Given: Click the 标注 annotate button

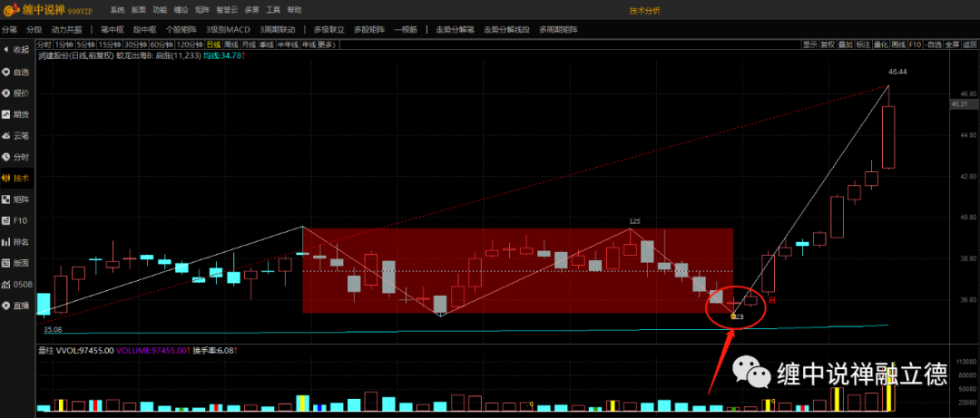Looking at the screenshot, I should tap(863, 44).
